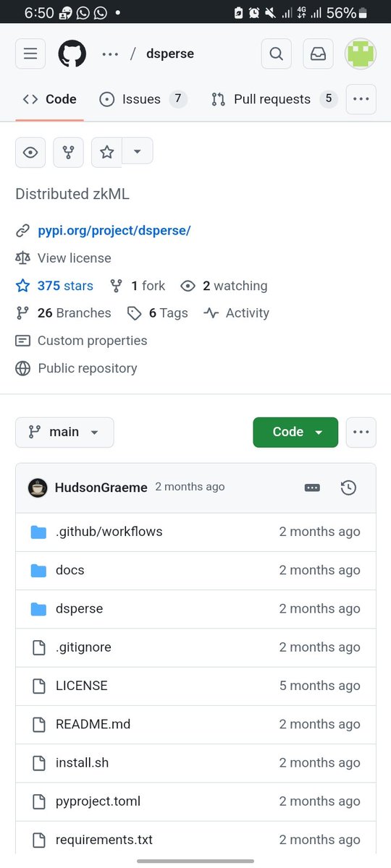Switch to the Issues tab
Image resolution: width=391 pixels, height=868 pixels.
pyautogui.click(x=143, y=99)
